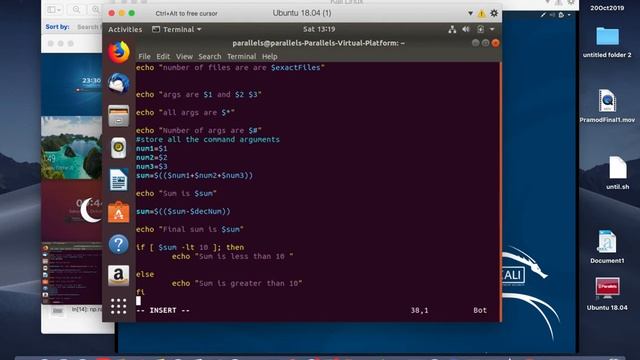Screen dimensions: 640x360
Task: Launch Amazon from the Ubuntu dock
Action: (x=119, y=275)
